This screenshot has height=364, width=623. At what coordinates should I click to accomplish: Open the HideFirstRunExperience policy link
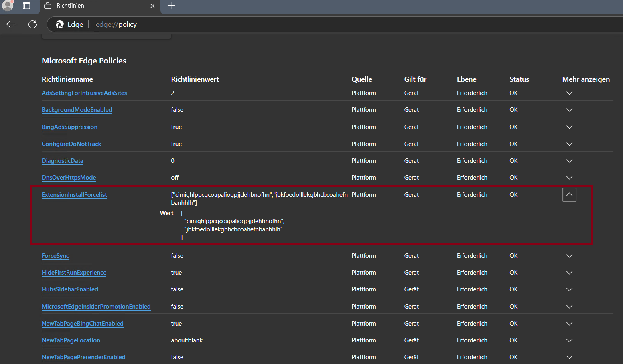coord(74,273)
